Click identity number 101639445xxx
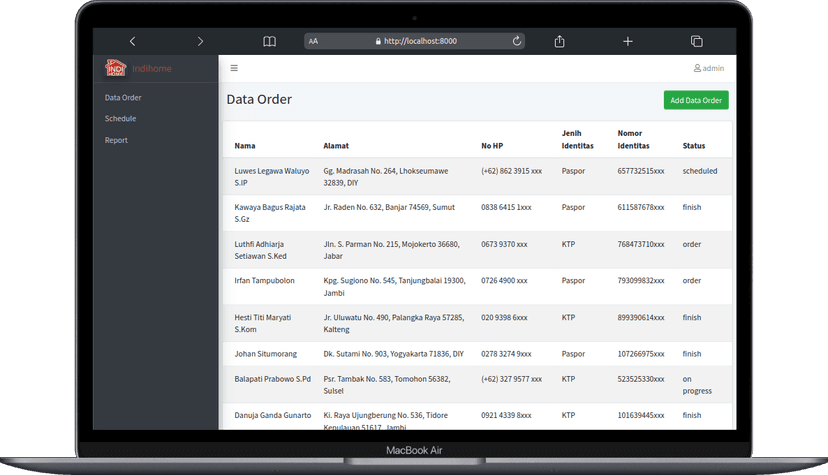This screenshot has height=475, width=828. tap(641, 415)
